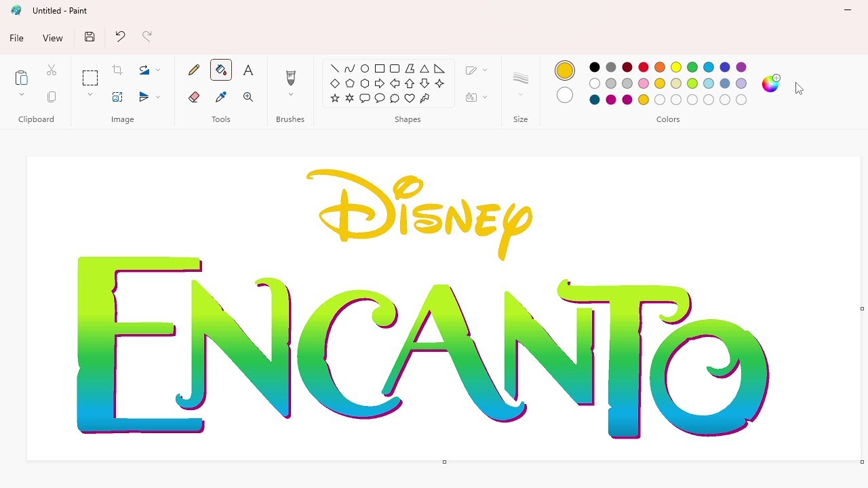868x488 pixels.
Task: Select the Pencil tool
Action: pos(194,70)
